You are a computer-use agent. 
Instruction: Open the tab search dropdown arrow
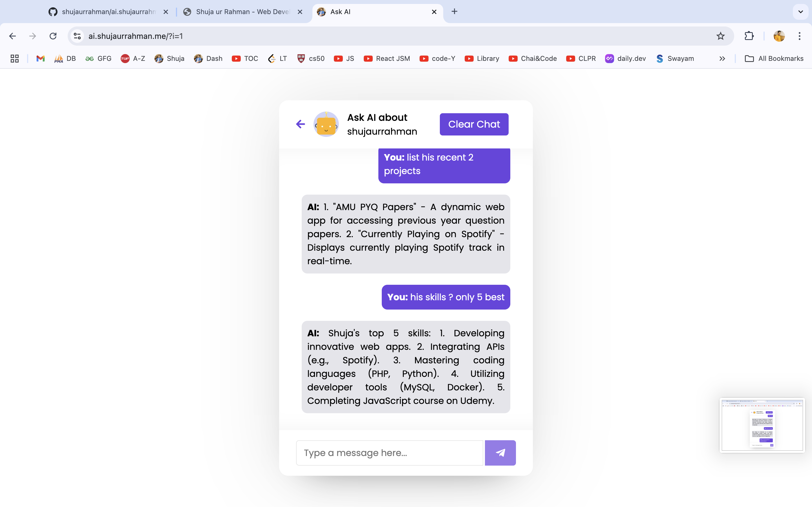[x=801, y=12]
